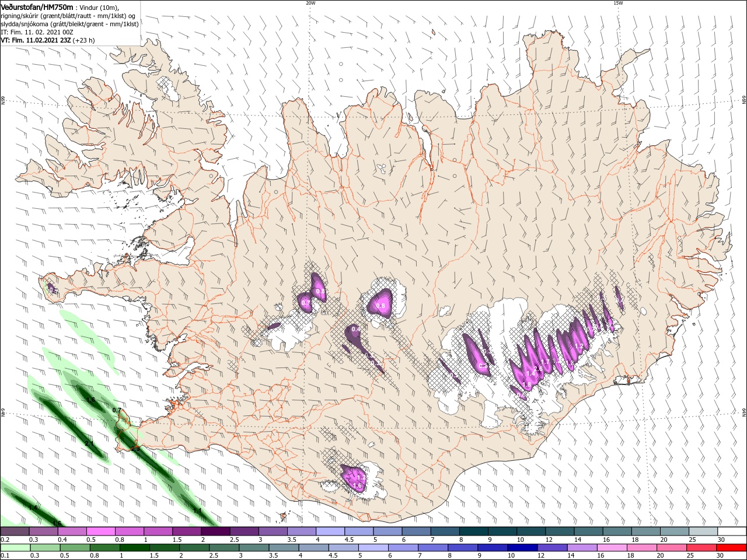This screenshot has width=747, height=560.
Task: Click the 0.4 snowfall value label
Action: [356, 330]
